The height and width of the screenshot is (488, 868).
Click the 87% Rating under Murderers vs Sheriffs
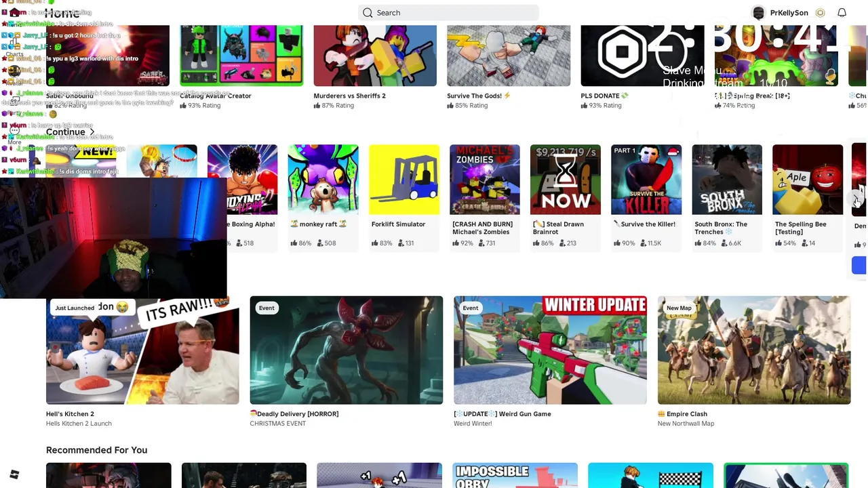point(334,106)
